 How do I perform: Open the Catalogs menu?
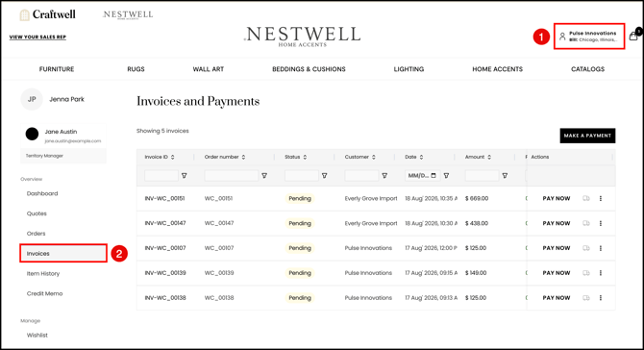click(x=587, y=69)
